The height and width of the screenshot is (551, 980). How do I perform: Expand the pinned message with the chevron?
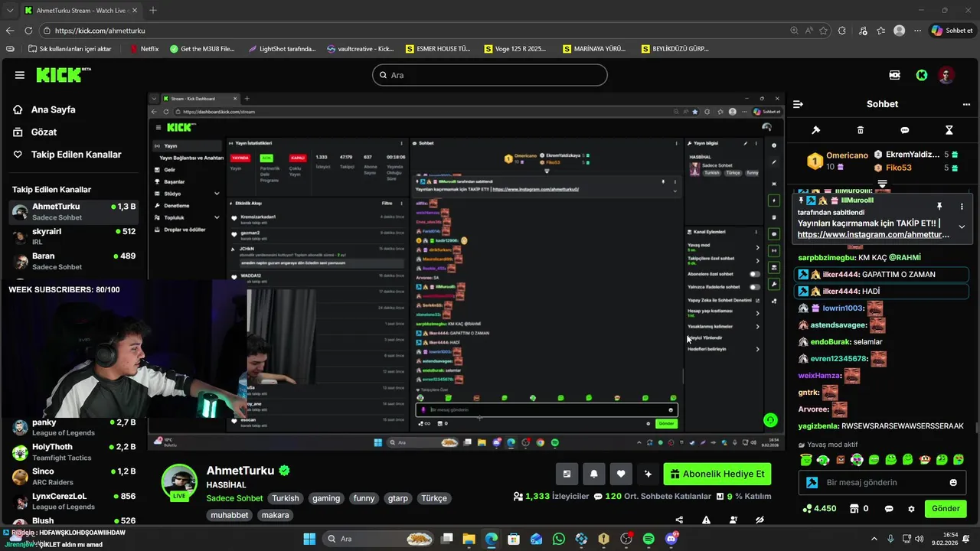962,227
